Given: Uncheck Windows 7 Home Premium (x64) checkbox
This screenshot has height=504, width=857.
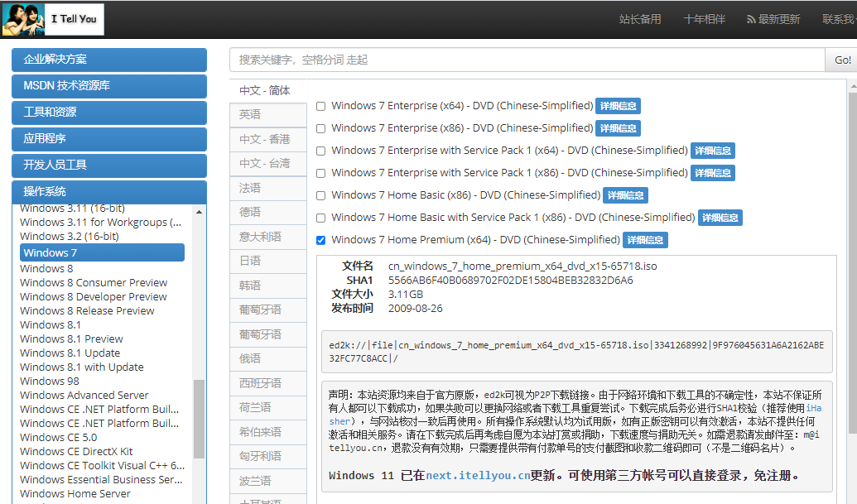Looking at the screenshot, I should tap(319, 240).
